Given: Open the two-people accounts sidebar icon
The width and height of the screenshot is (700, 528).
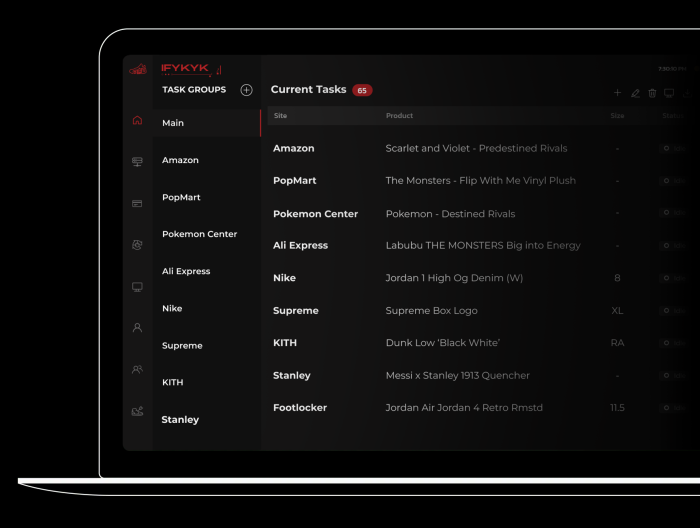Looking at the screenshot, I should click(x=137, y=369).
